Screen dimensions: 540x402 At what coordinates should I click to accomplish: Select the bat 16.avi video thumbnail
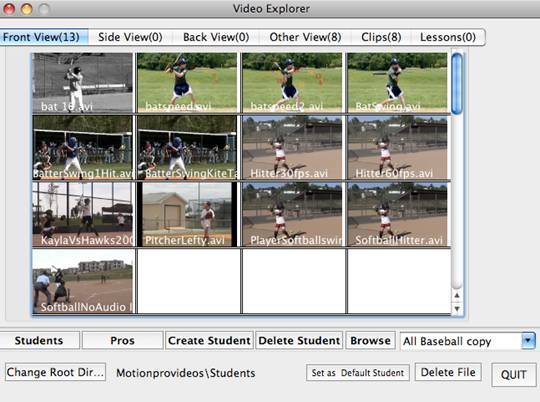pos(83,83)
